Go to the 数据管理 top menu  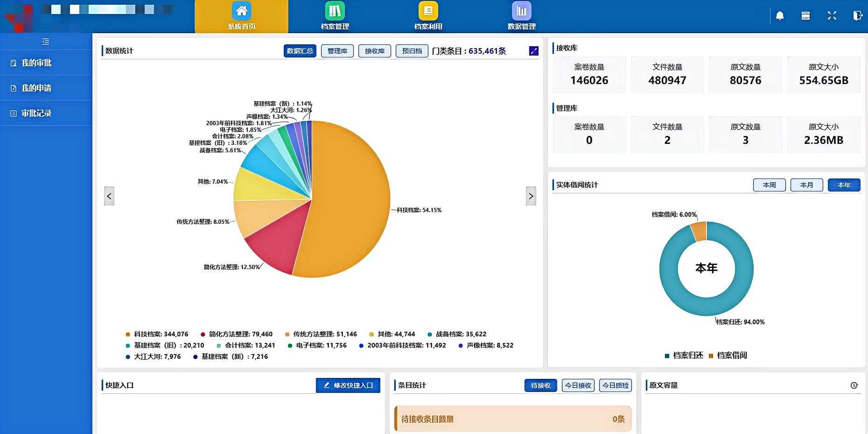coord(521,16)
